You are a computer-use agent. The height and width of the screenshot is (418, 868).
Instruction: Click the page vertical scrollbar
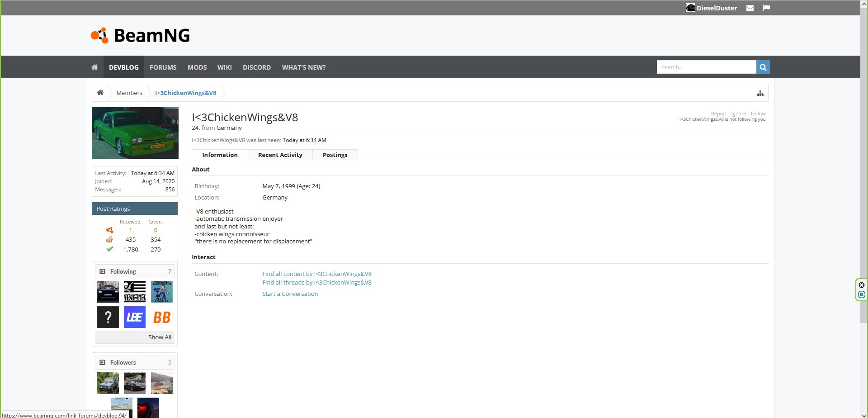[864, 165]
